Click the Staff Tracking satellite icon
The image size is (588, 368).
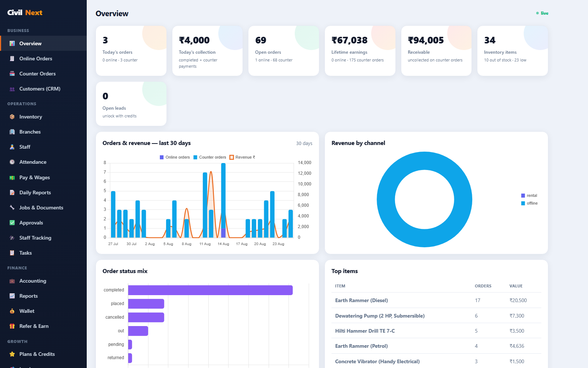12,238
